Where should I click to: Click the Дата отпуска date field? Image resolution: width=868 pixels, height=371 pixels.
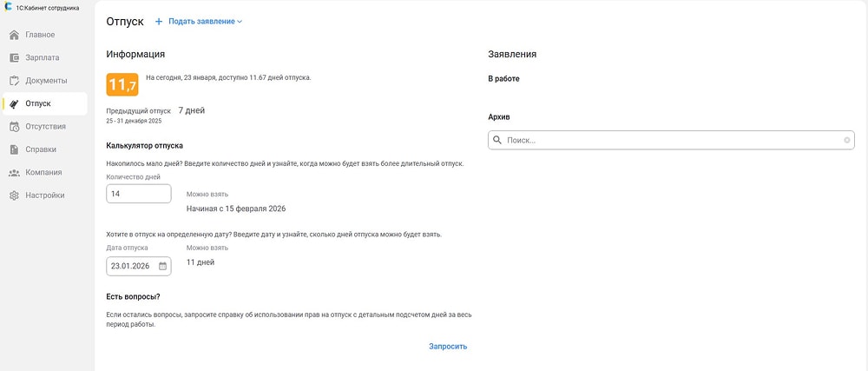(x=130, y=266)
